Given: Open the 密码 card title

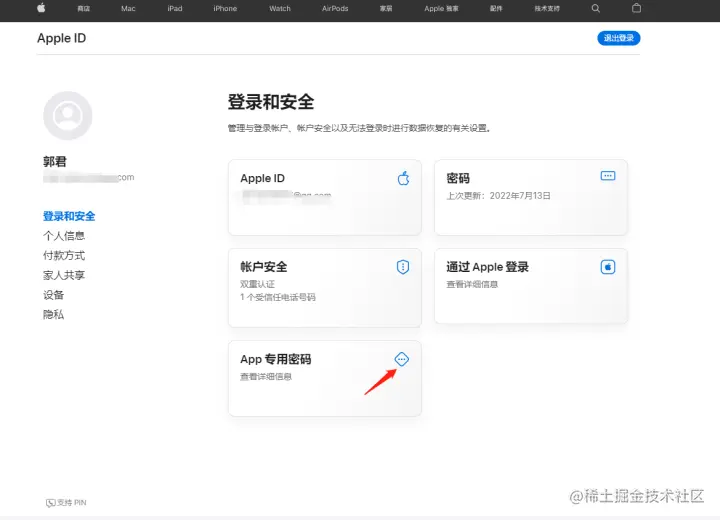Looking at the screenshot, I should click(458, 178).
